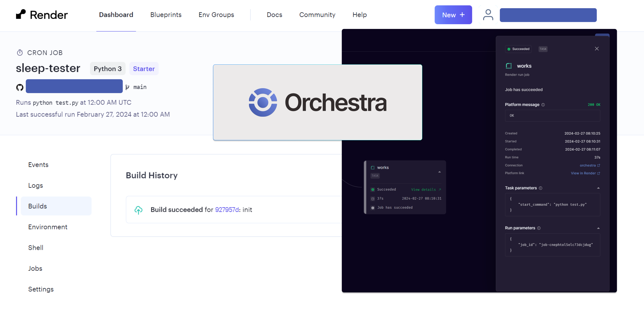Open Shell in the sidebar
The width and height of the screenshot is (644, 322).
point(36,248)
